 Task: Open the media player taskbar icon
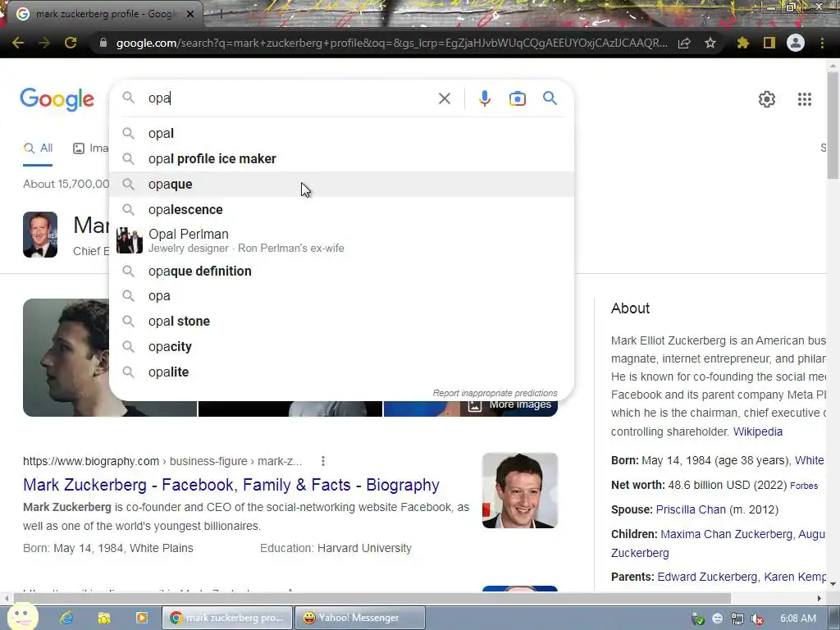coord(141,618)
